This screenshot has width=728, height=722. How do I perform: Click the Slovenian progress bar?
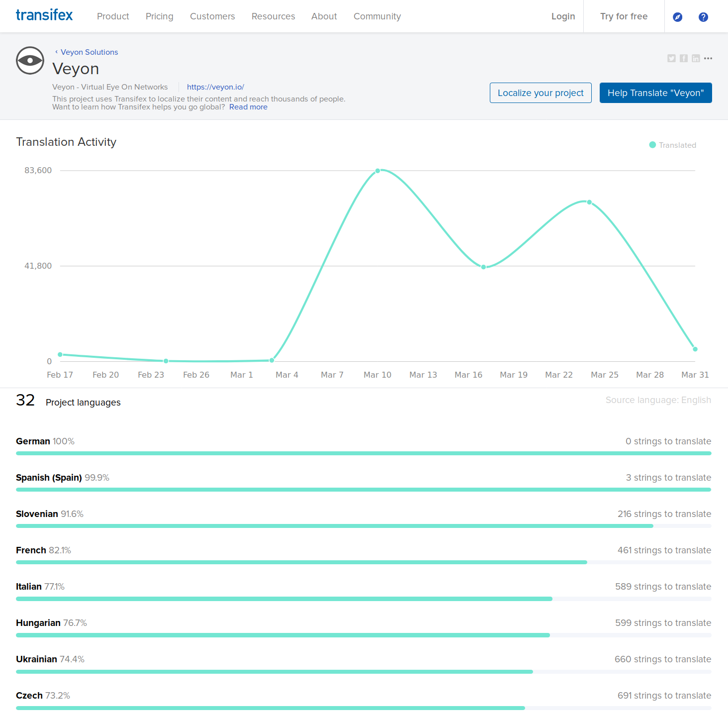(x=364, y=526)
